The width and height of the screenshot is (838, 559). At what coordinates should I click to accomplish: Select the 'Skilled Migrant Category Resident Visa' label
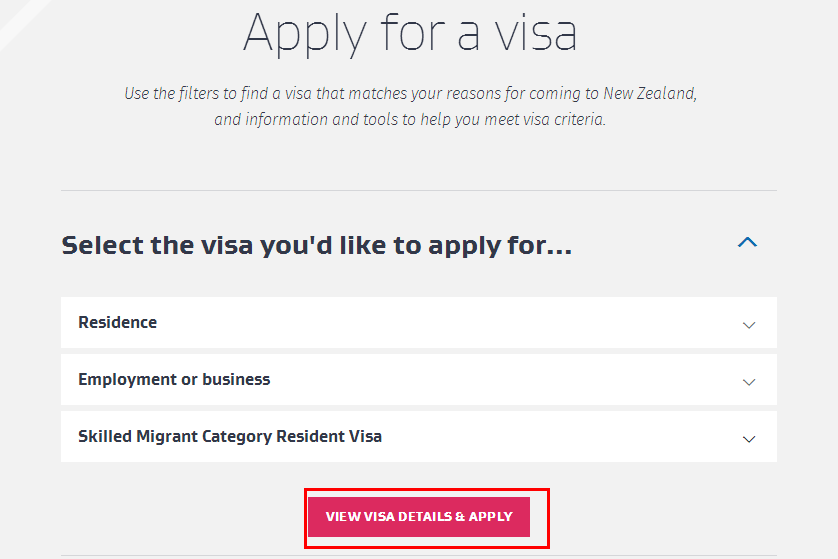(230, 437)
